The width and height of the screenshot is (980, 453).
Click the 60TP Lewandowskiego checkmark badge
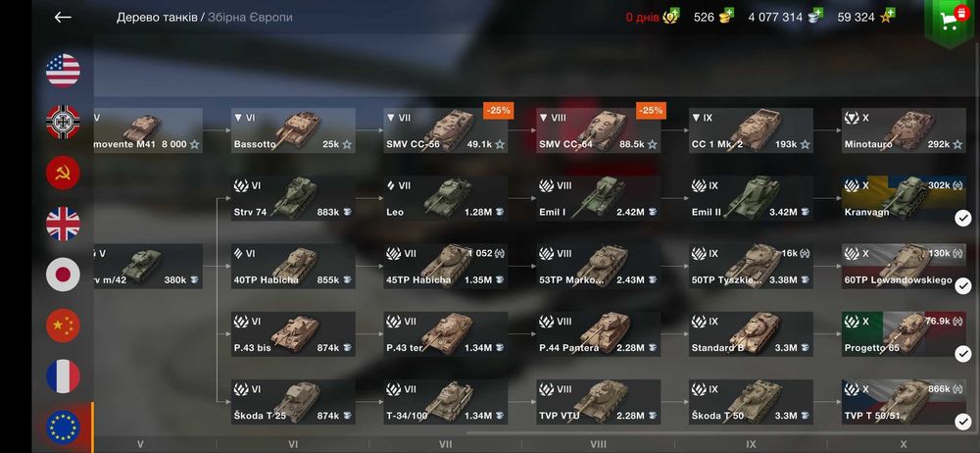963,286
